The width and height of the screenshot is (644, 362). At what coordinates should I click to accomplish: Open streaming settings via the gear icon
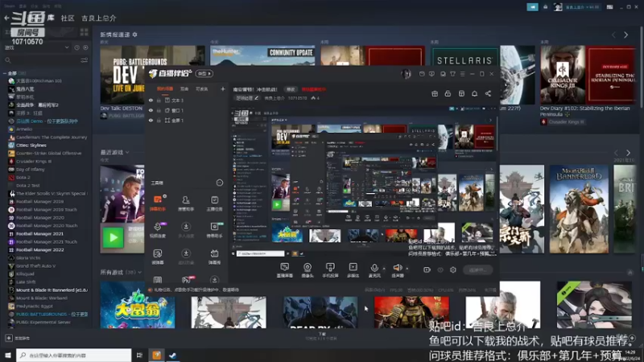point(453,269)
